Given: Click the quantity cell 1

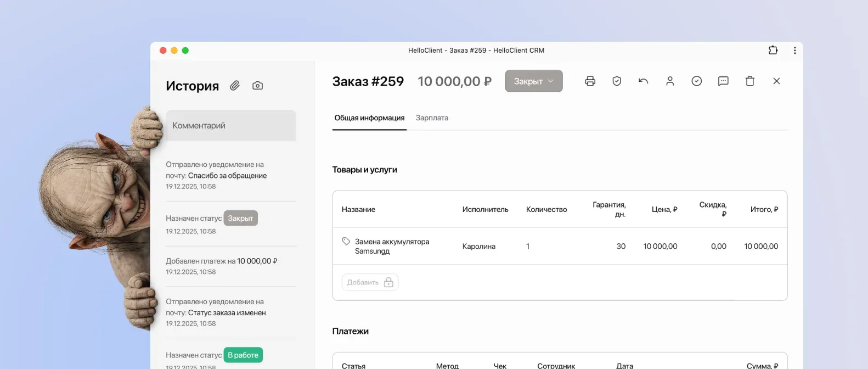Looking at the screenshot, I should tap(528, 247).
